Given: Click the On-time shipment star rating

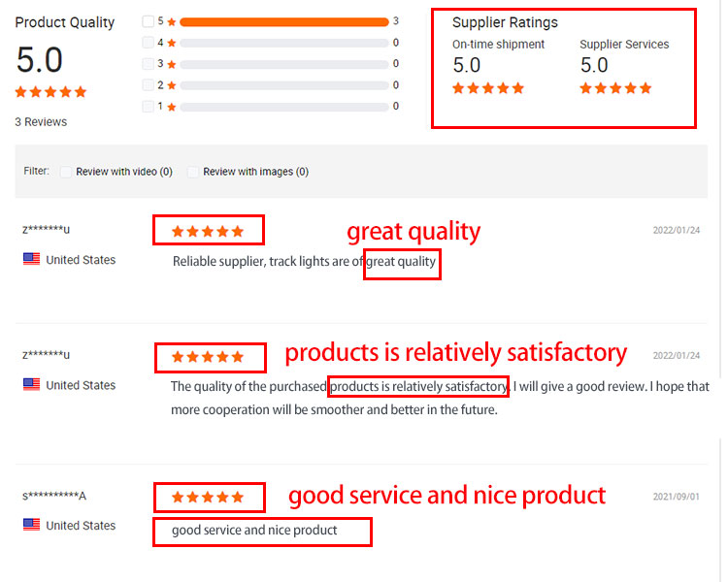Looking at the screenshot, I should pyautogui.click(x=488, y=88).
